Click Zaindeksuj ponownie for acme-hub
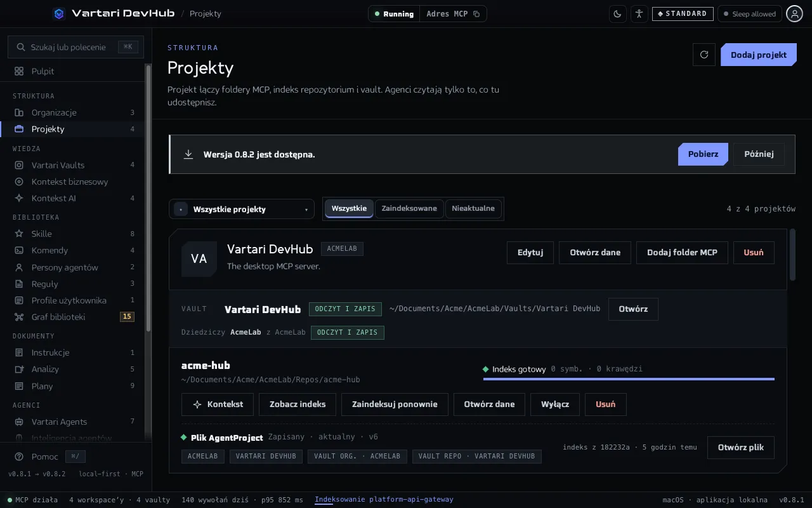The width and height of the screenshot is (812, 508). coord(395,404)
